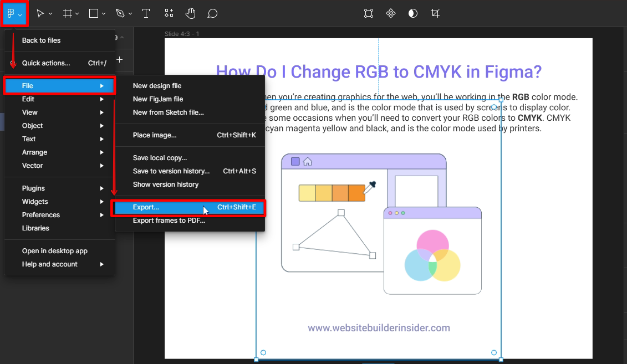Choose Place image
Screen dimensions: 627x364
(x=190, y=135)
